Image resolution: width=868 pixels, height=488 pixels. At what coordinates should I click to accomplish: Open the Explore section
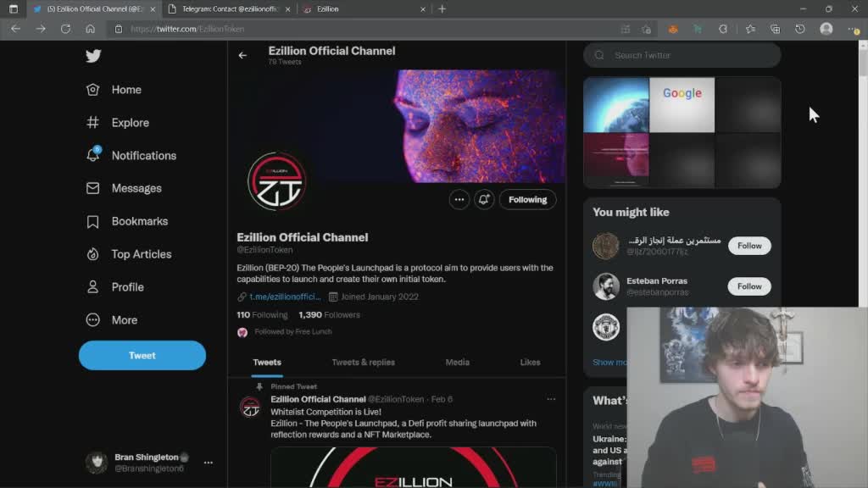118,122
